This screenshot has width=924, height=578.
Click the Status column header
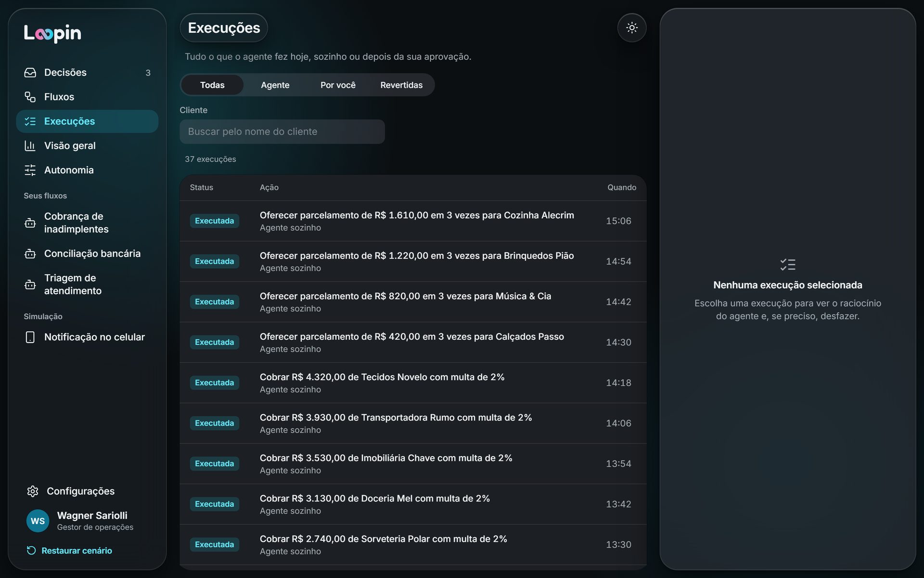point(201,187)
